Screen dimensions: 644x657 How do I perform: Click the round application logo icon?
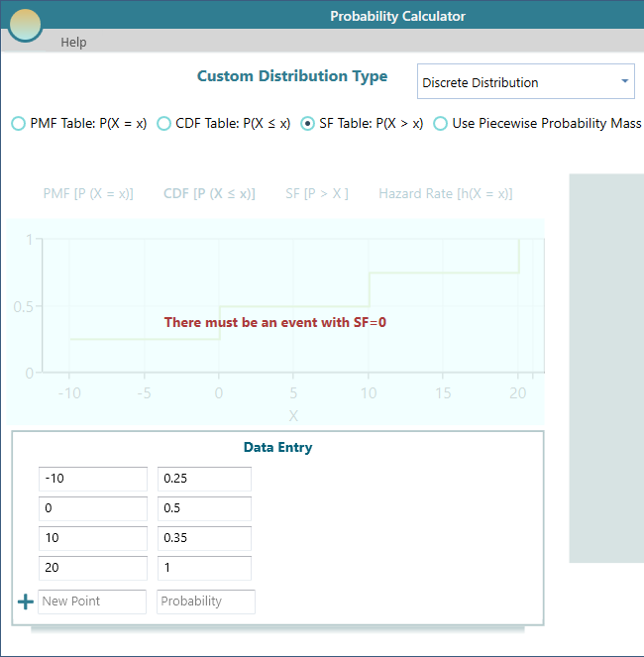click(25, 24)
